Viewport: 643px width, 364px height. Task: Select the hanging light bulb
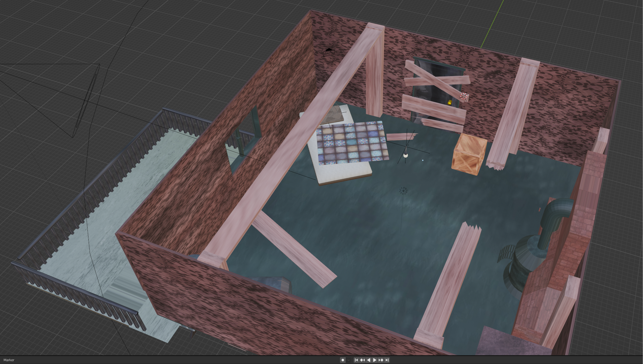coord(406,155)
